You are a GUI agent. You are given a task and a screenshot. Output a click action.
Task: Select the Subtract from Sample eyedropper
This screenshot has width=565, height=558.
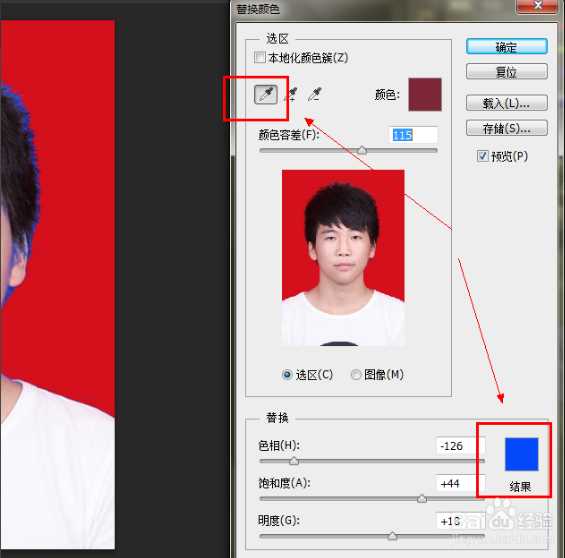pyautogui.click(x=315, y=94)
